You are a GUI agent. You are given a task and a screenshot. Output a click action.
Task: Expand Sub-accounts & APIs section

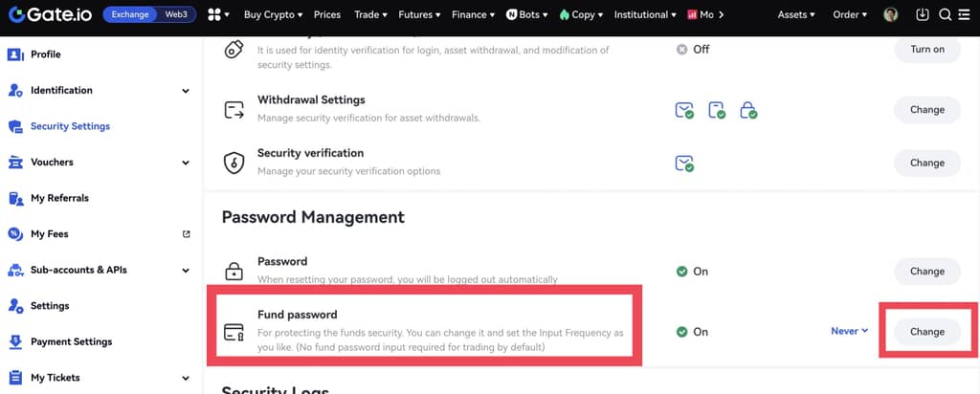click(x=186, y=271)
